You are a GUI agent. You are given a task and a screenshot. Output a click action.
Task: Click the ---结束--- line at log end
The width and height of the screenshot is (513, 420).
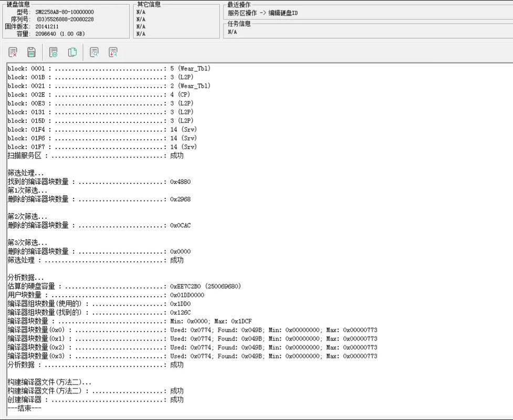coord(24,408)
